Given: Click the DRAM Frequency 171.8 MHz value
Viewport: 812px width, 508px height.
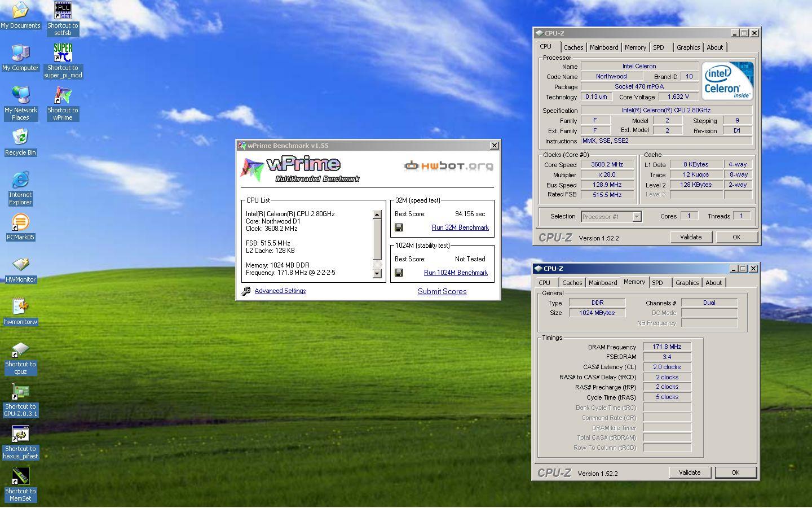Looking at the screenshot, I should [667, 347].
